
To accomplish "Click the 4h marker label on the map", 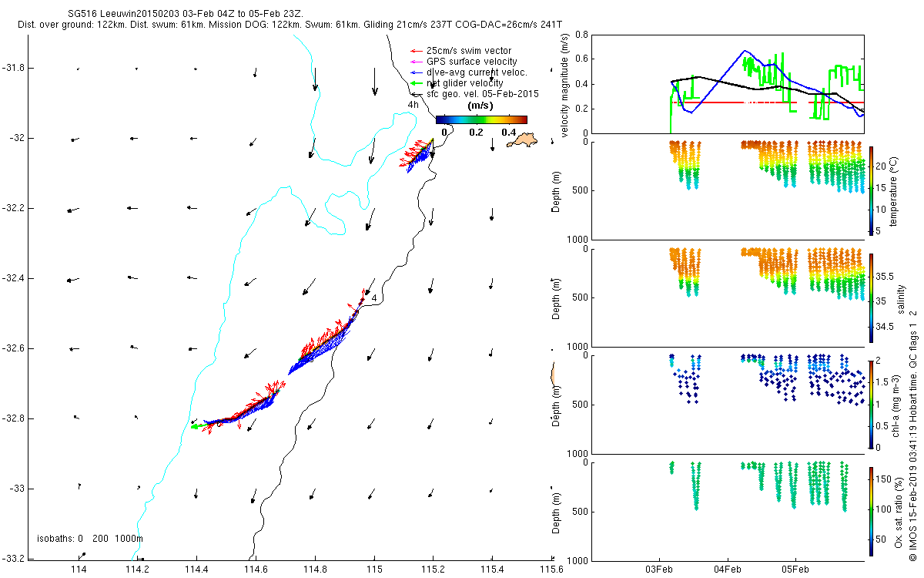I will (413, 105).
